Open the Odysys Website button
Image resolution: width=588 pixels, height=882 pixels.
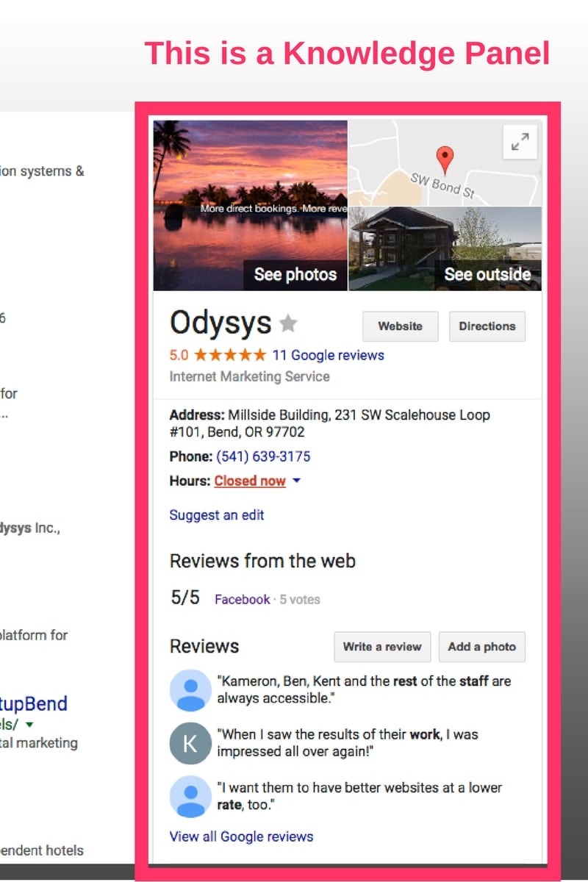(x=400, y=326)
